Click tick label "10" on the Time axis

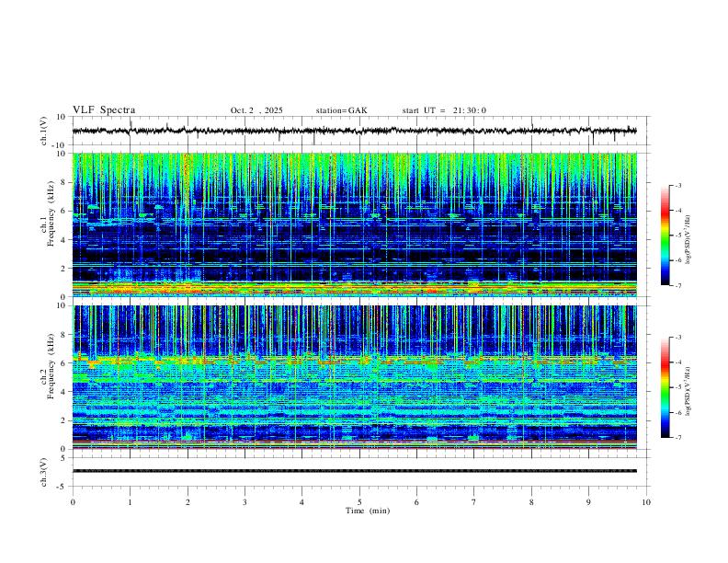click(x=646, y=502)
